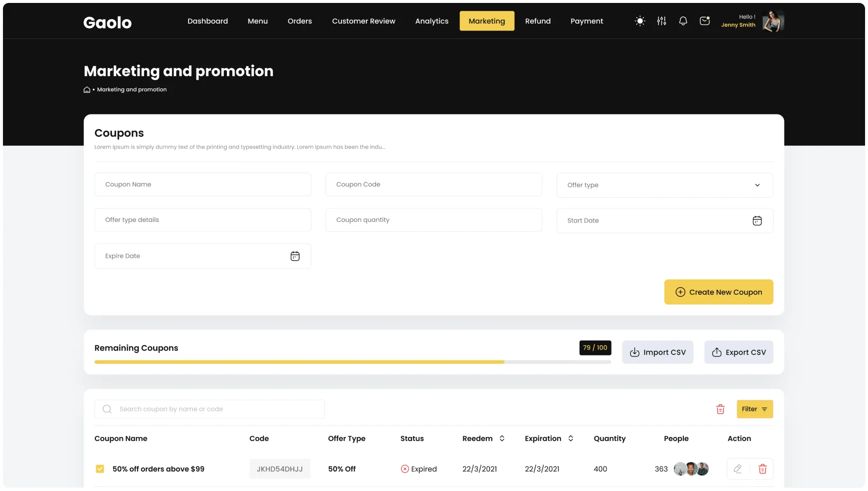Open the Menu nav item
868x491 pixels.
point(258,21)
